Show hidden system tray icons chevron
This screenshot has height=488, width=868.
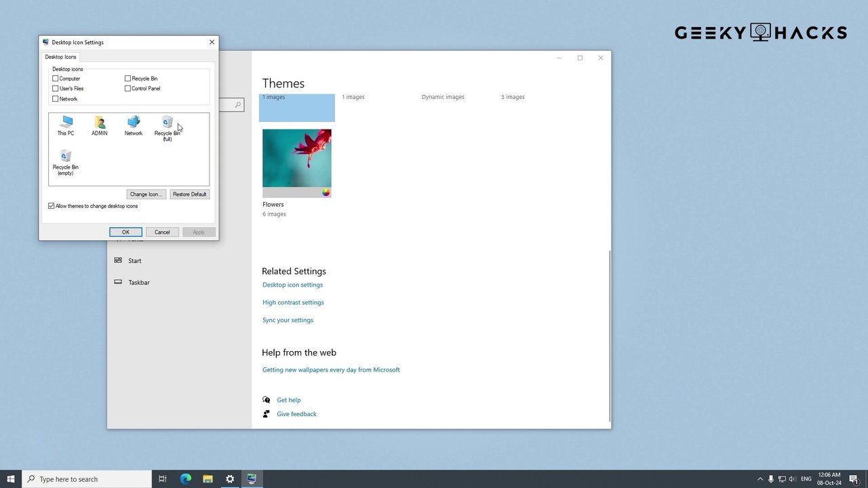tap(759, 479)
